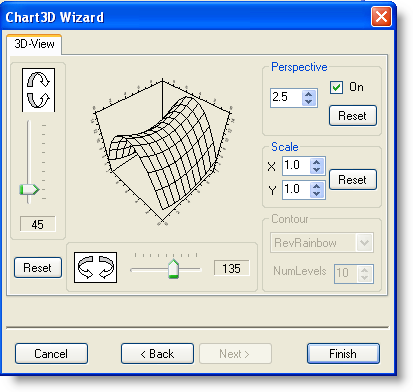Increase perspective value with up arrow

pyautogui.click(x=309, y=94)
